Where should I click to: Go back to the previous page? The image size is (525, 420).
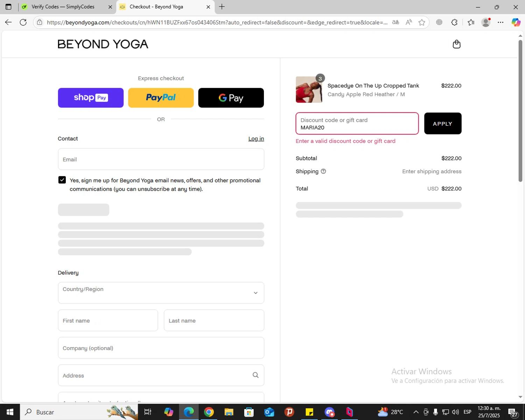pos(8,22)
